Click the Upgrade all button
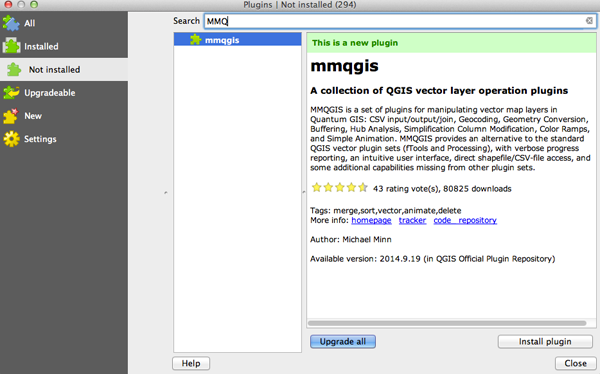600x374 pixels. 343,341
